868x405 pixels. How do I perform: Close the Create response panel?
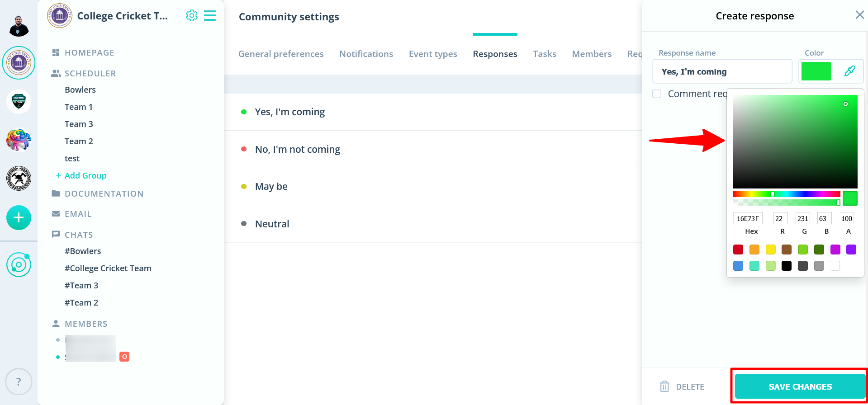point(860,15)
